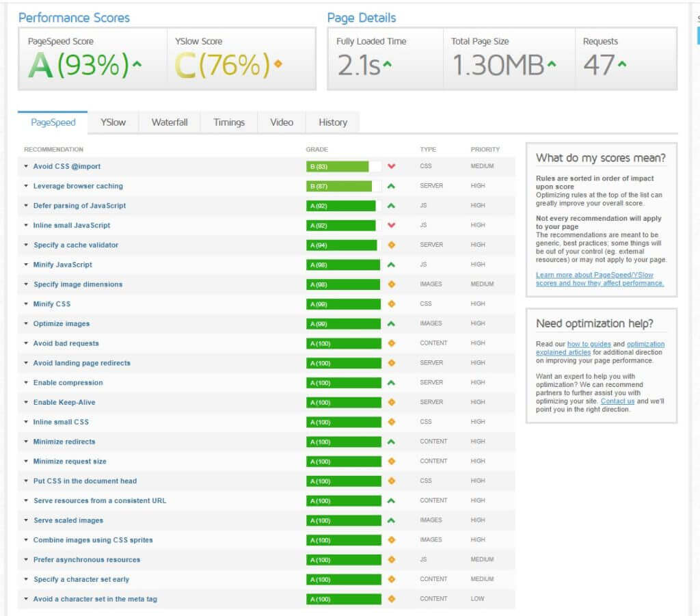Click the red down arrow for Avoid CSS @import
700x616 pixels.
pyautogui.click(x=391, y=166)
